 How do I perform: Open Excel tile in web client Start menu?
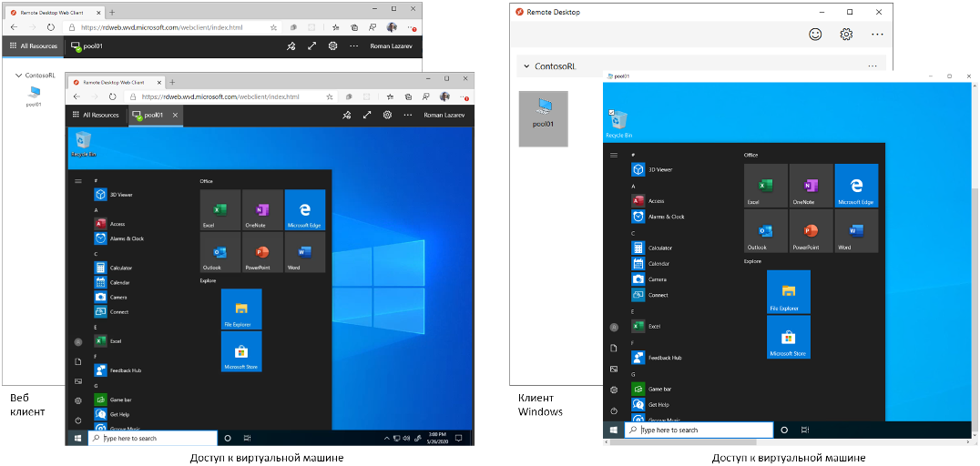click(x=220, y=210)
